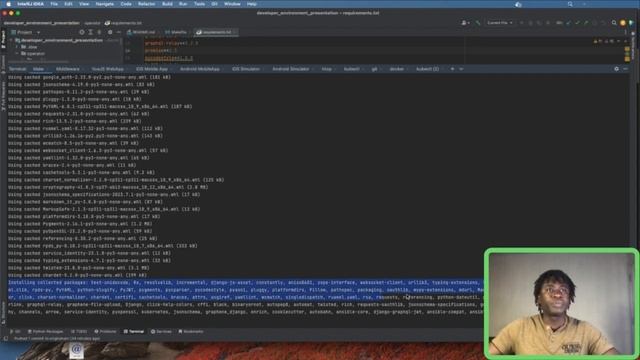
Task: Open the Navigate menu
Action: click(x=104, y=4)
